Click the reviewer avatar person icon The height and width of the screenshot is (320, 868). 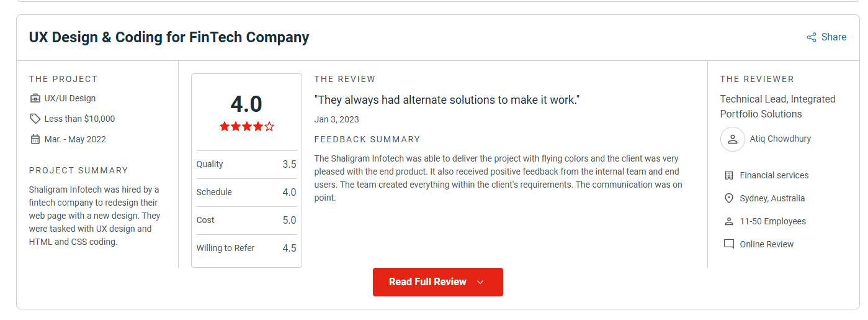[732, 139]
